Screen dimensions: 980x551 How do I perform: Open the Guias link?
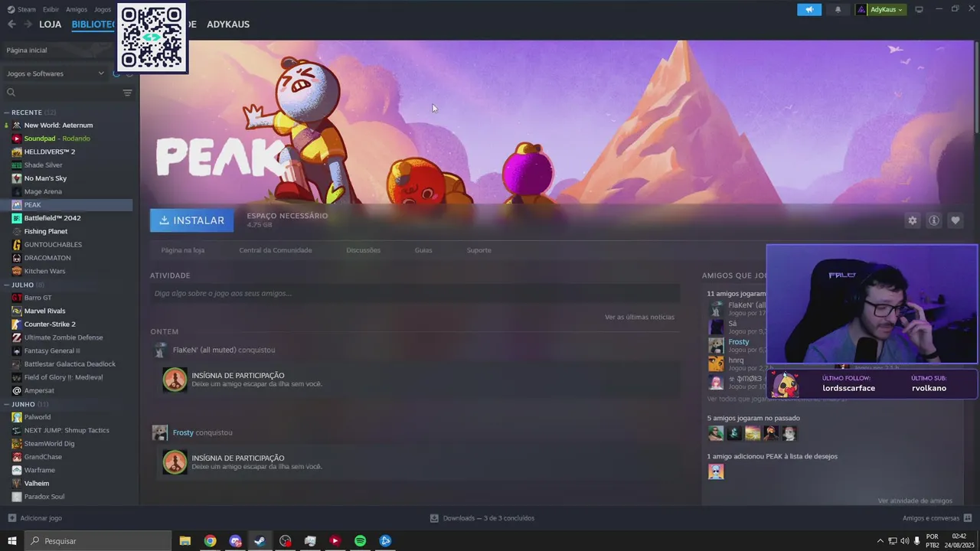click(423, 250)
